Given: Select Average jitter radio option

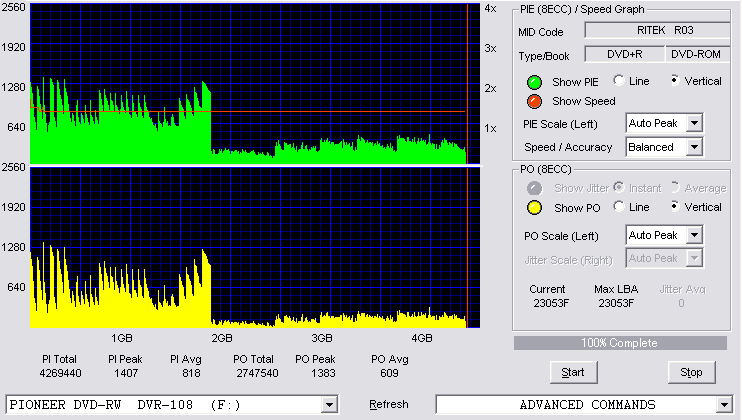Looking at the screenshot, I should 675,187.
